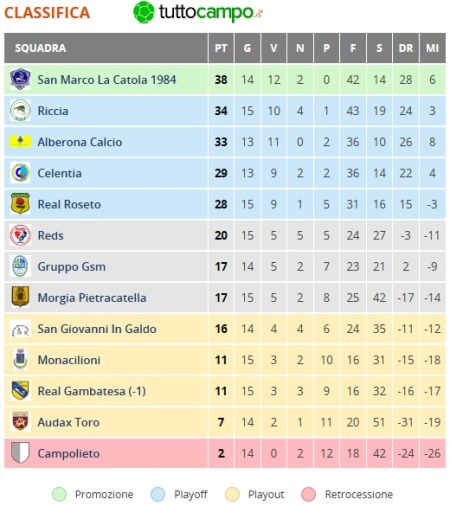
Task: Click the pink Retrocessione legend swatch
Action: (x=308, y=494)
